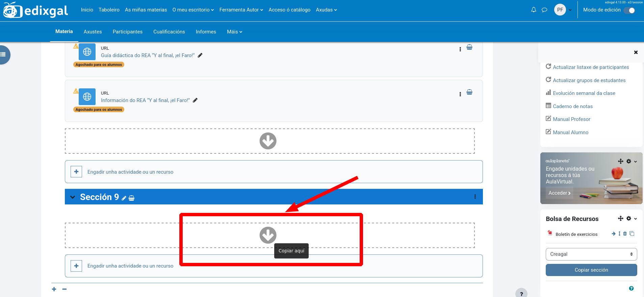
Task: Click the copy icon for Boletín de exercicios
Action: point(632,234)
